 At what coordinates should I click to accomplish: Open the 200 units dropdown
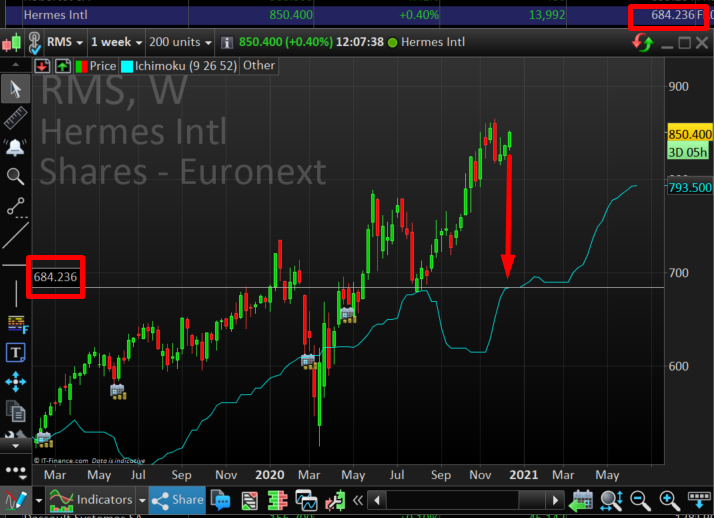coord(180,42)
